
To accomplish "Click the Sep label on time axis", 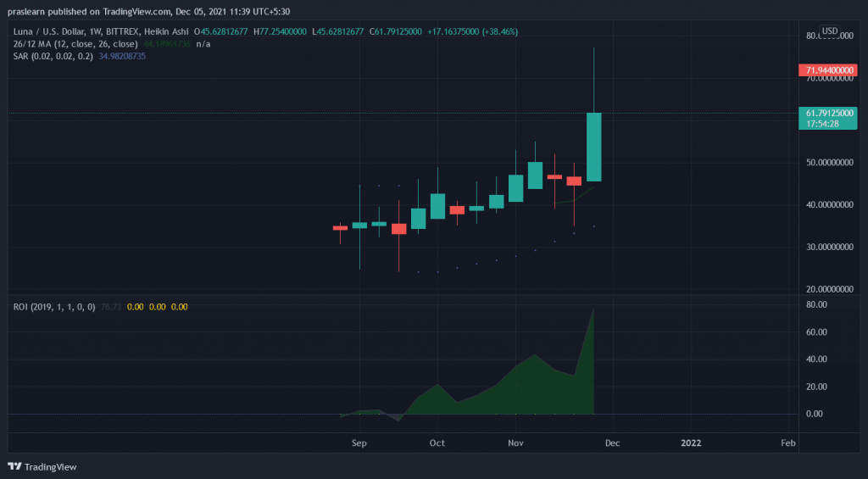I will (x=359, y=443).
